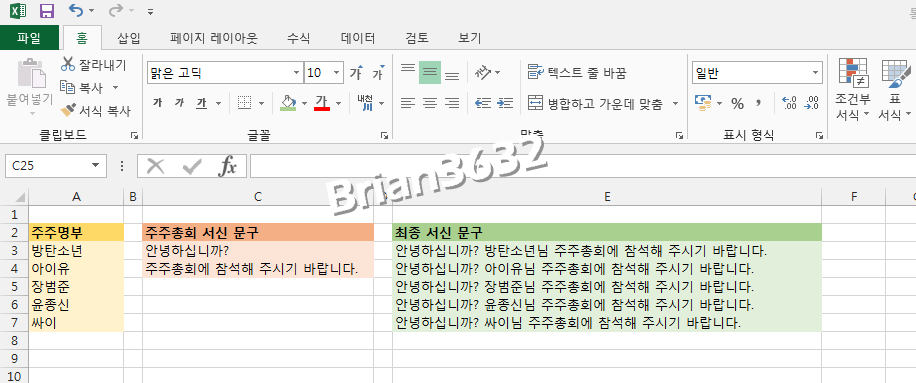This screenshot has width=916, height=383.
Task: Open the font group dialog launcher
Action: 384,135
